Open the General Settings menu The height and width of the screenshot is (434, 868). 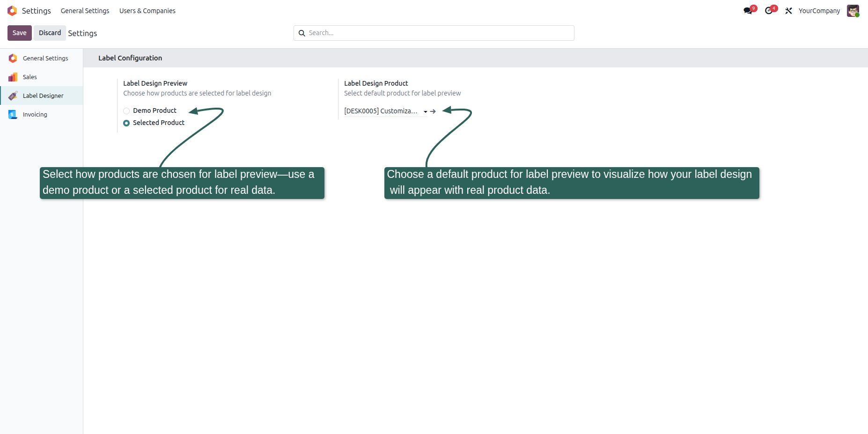click(x=85, y=11)
